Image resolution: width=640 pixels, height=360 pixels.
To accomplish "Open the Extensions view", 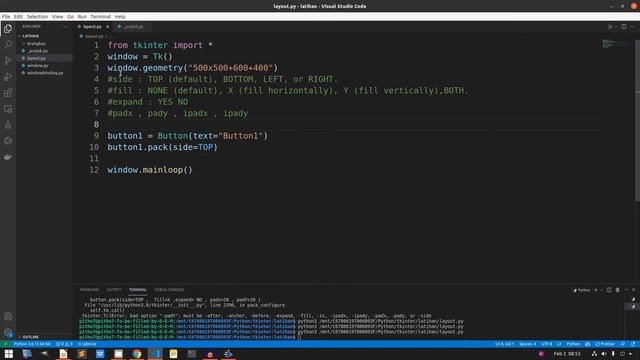I will [8, 93].
